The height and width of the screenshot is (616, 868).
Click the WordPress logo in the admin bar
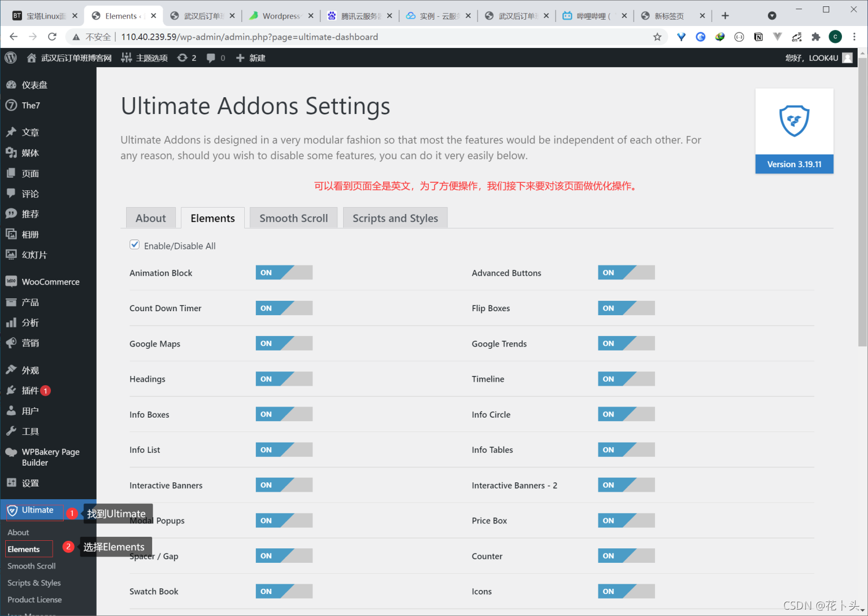click(x=10, y=58)
